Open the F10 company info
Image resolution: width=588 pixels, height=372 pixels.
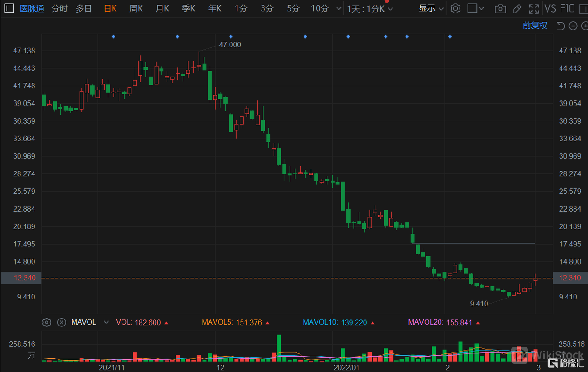coord(567,8)
